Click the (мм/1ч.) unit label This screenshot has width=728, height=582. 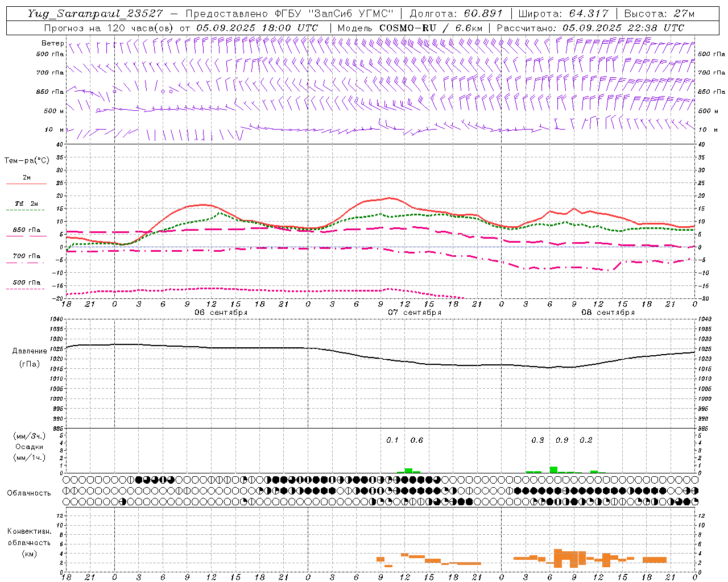(30, 458)
